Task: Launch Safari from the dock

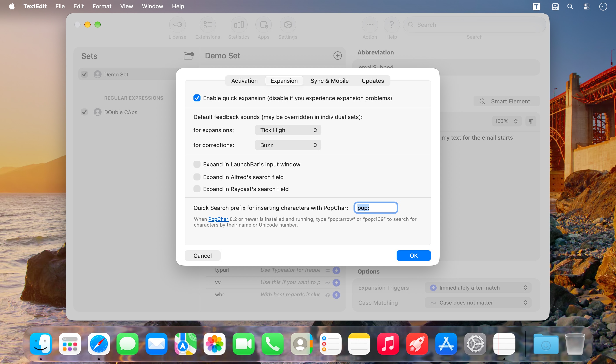Action: (x=99, y=344)
